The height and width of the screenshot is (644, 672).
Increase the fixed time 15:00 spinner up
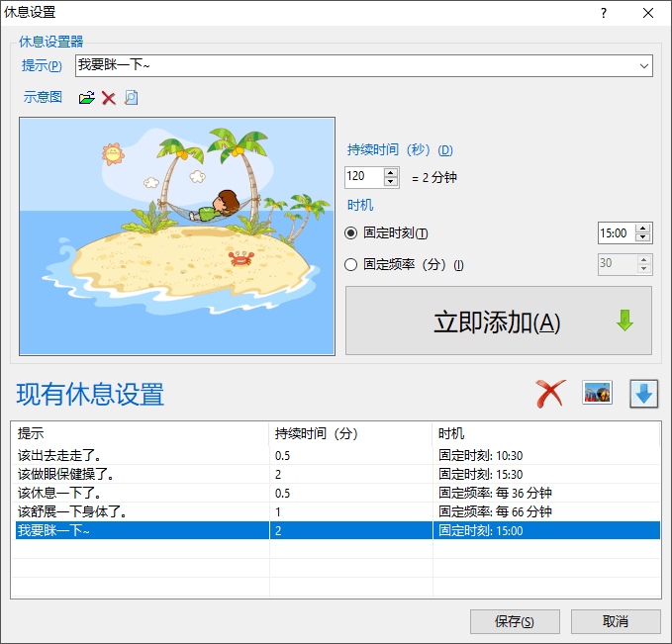643,229
